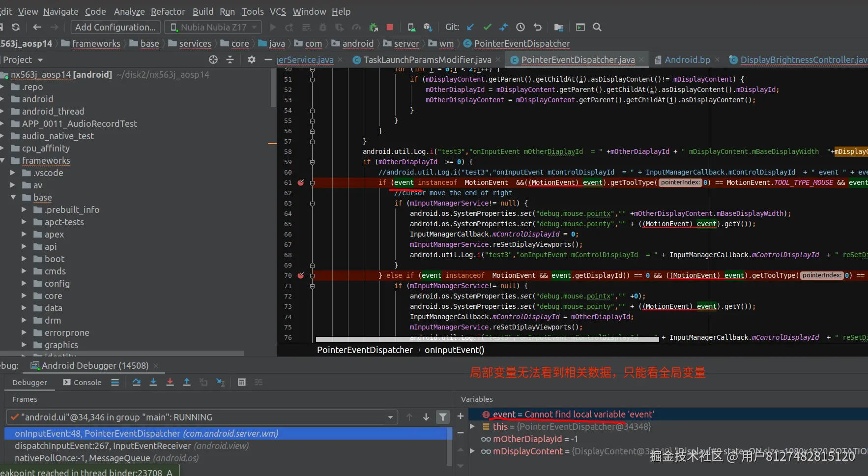Click the Step Out debugger icon

187,382
